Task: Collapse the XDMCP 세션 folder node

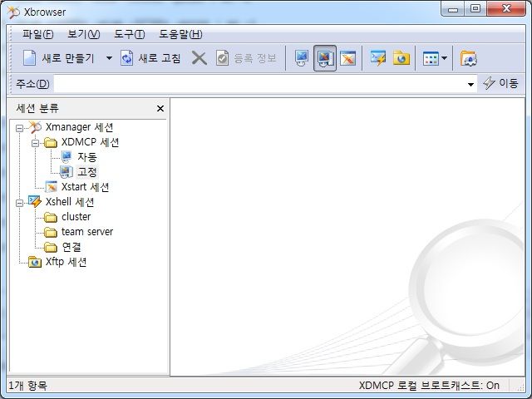Action: pyautogui.click(x=35, y=143)
